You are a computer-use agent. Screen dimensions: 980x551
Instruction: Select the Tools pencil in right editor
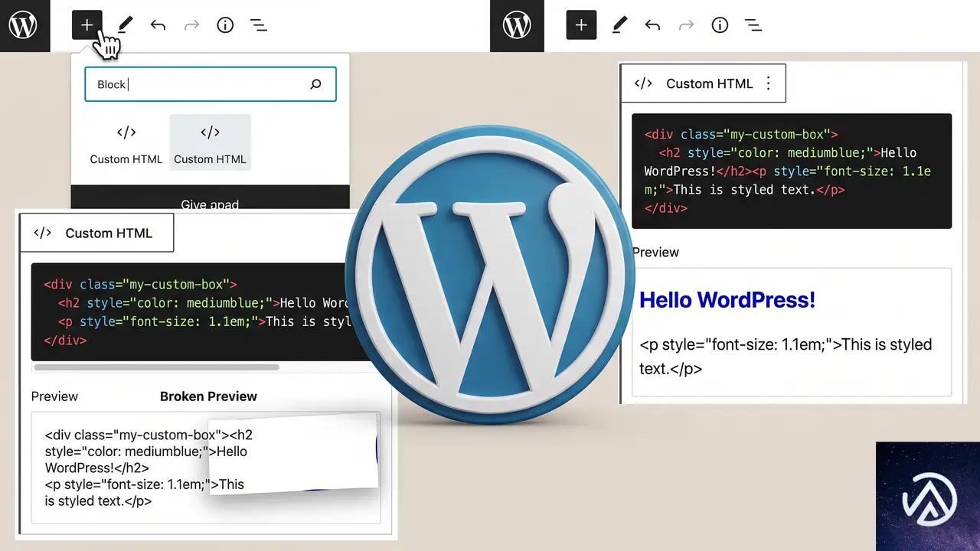coord(619,25)
